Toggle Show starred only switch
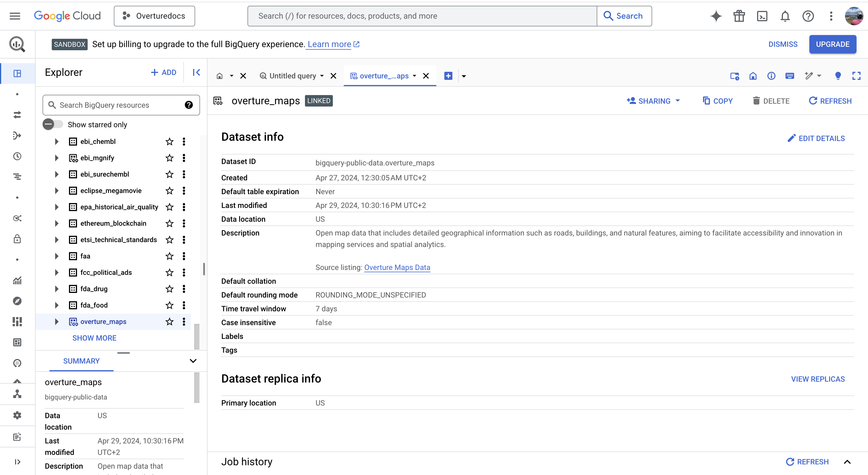 pos(53,124)
